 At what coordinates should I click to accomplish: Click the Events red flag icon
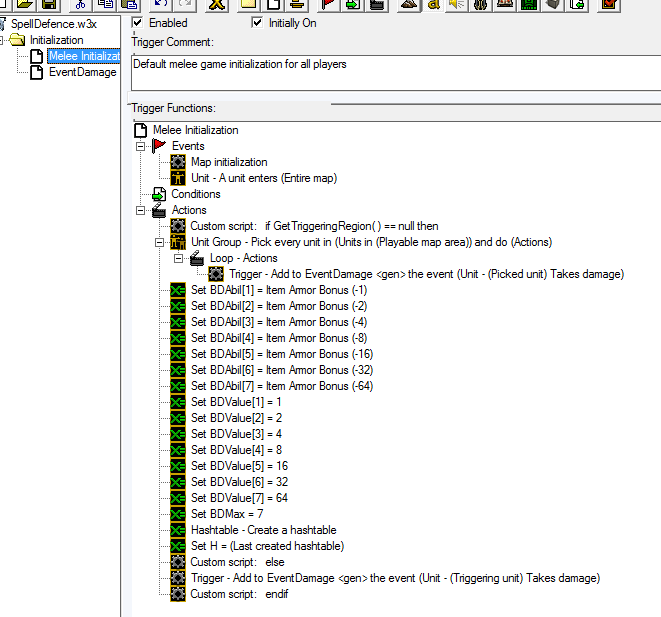(x=159, y=146)
